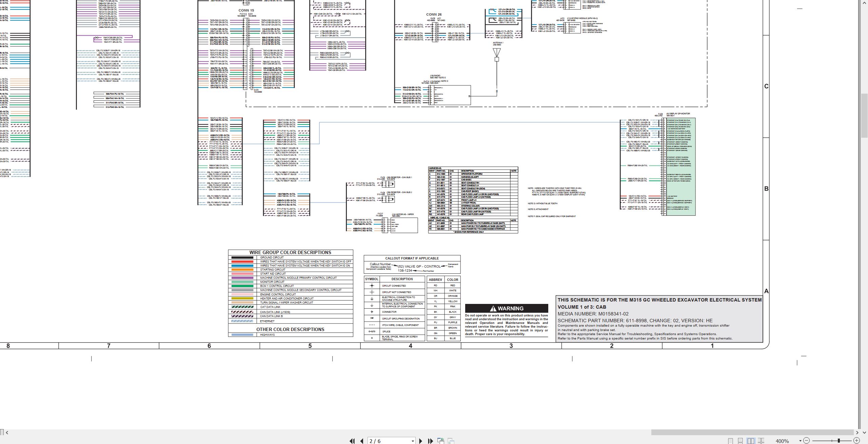Open the 400% zoom level dropdown
The image size is (868, 444).
[x=800, y=441]
